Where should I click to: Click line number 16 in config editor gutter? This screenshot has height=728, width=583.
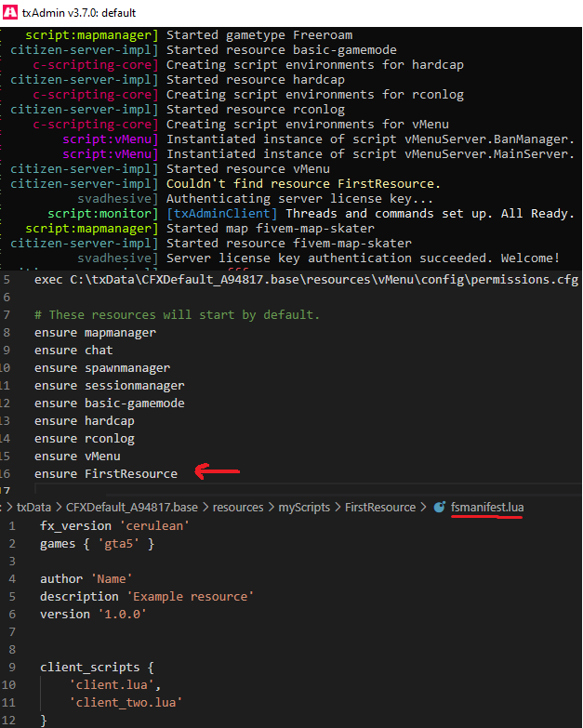pos(5,473)
